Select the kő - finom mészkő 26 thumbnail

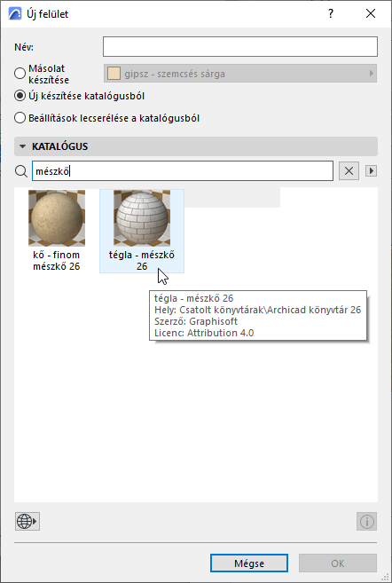click(x=57, y=218)
